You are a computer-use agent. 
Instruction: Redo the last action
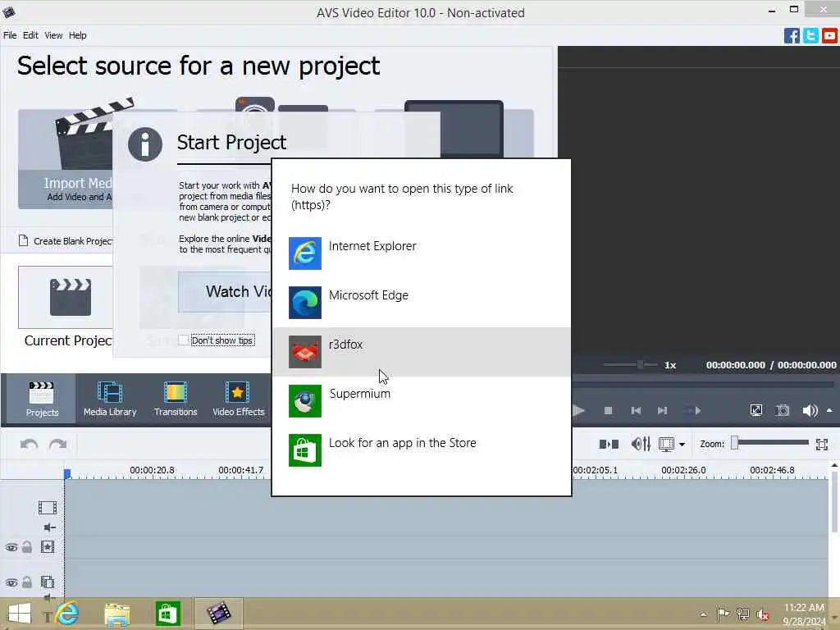click(x=57, y=445)
